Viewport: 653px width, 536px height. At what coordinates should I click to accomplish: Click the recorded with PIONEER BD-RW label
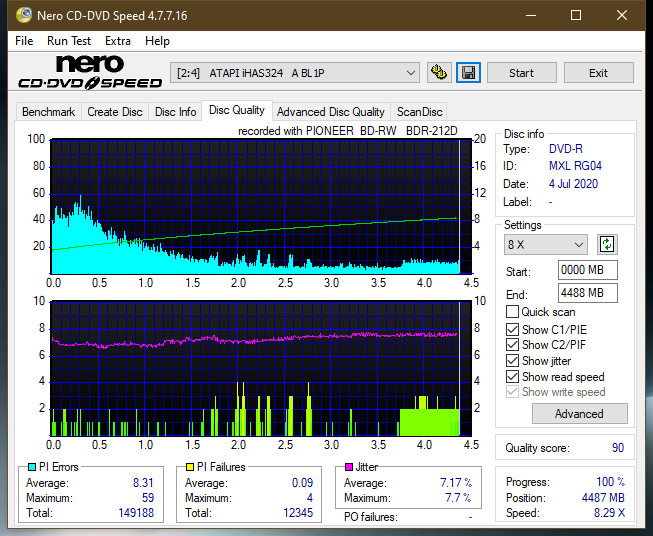click(x=348, y=131)
